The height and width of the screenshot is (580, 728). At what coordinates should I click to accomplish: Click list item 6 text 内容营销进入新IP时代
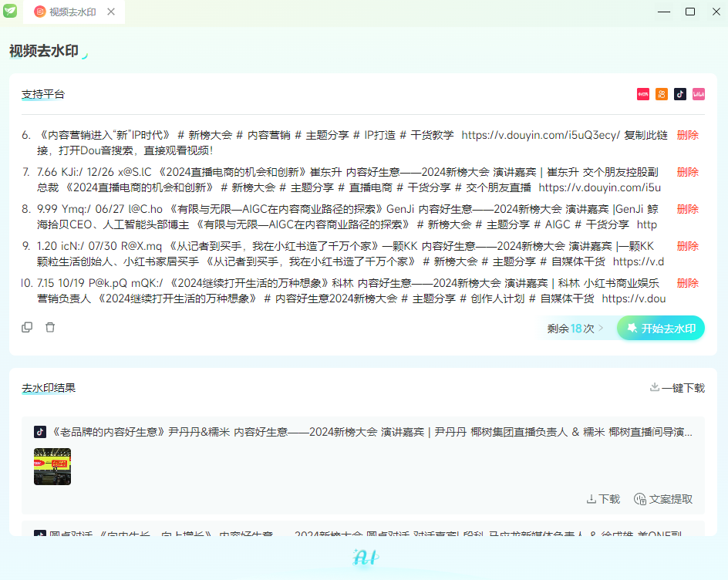pos(352,143)
